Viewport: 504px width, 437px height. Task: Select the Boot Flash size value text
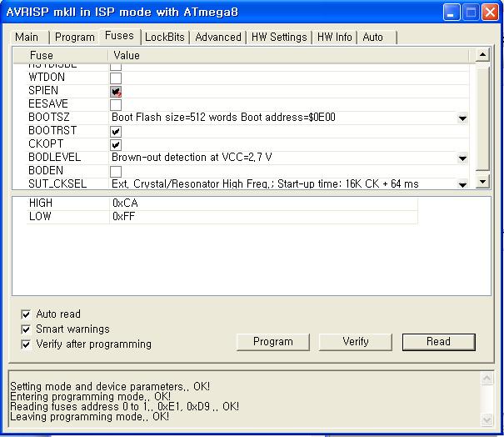coord(223,117)
